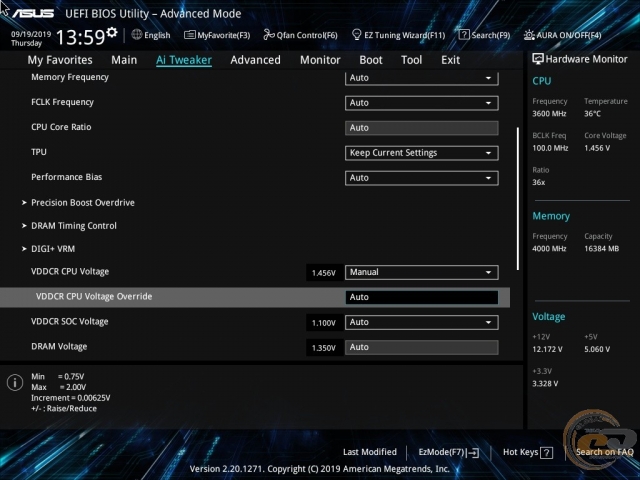
Task: Click the Hardware Monitor heading
Action: 586,59
